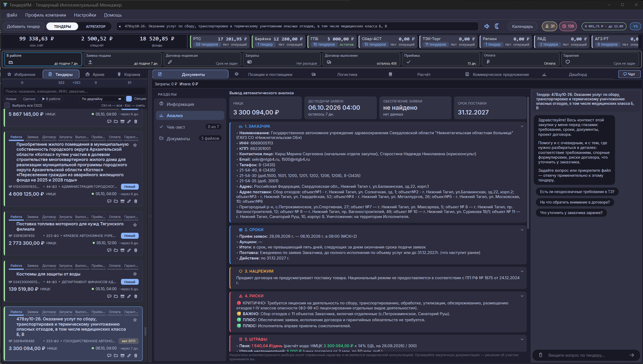Open comments on the 5 867 145,00 ₽ tender
Viewport: 643px width, 364px height.
tap(109, 121)
